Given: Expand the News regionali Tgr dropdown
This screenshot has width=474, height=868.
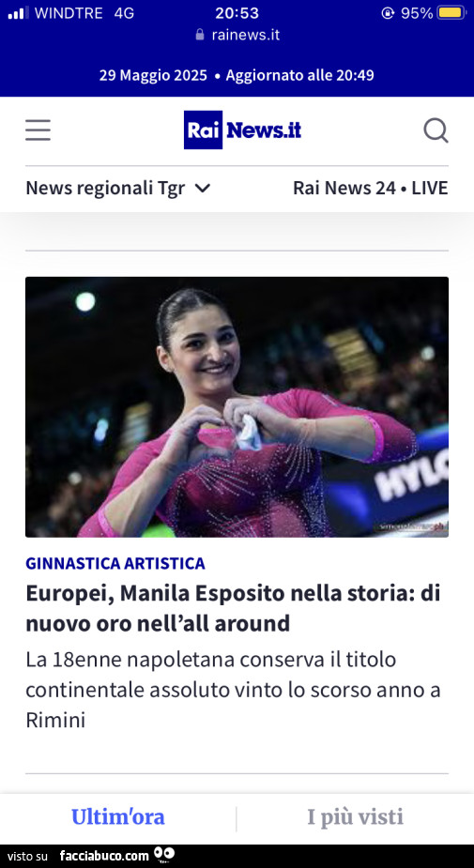Looking at the screenshot, I should click(x=118, y=189).
